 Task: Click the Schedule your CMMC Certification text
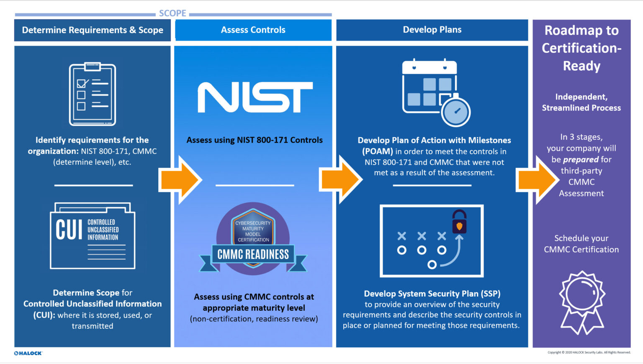tap(581, 244)
